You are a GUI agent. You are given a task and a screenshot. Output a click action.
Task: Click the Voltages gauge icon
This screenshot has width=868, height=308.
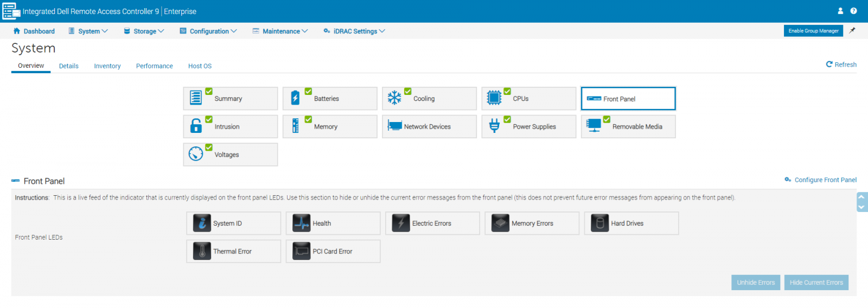pos(196,154)
